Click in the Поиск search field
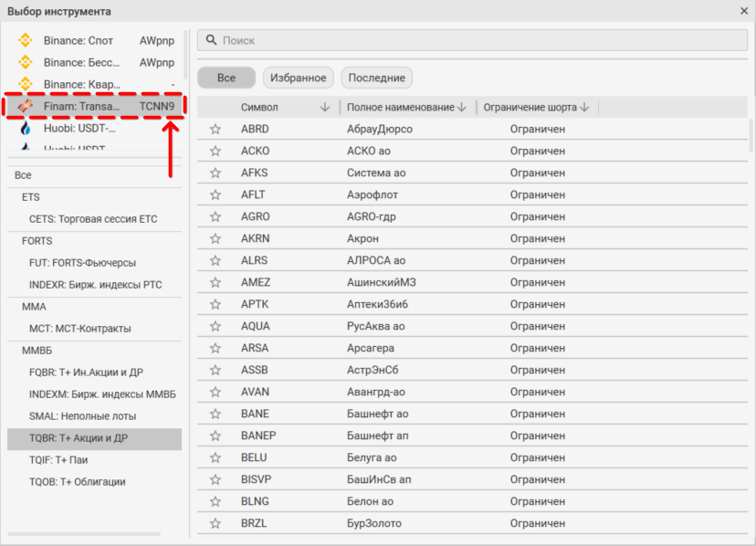The height and width of the screenshot is (546, 756). (472, 40)
